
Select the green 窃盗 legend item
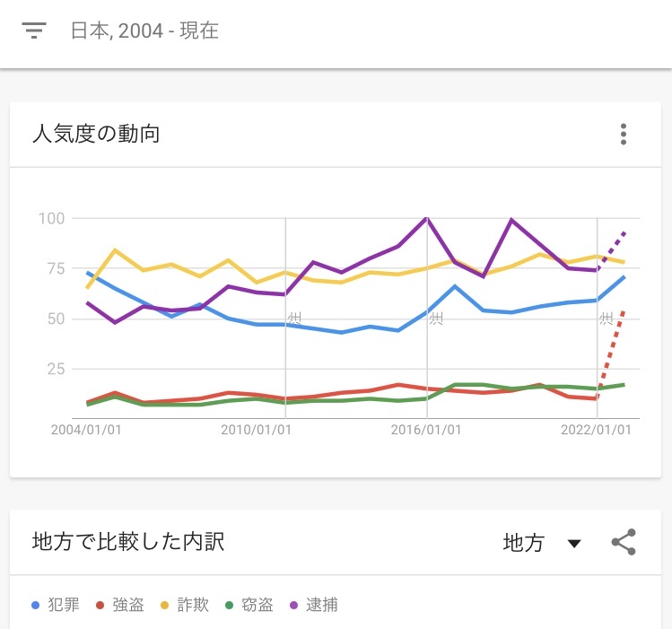click(x=249, y=605)
